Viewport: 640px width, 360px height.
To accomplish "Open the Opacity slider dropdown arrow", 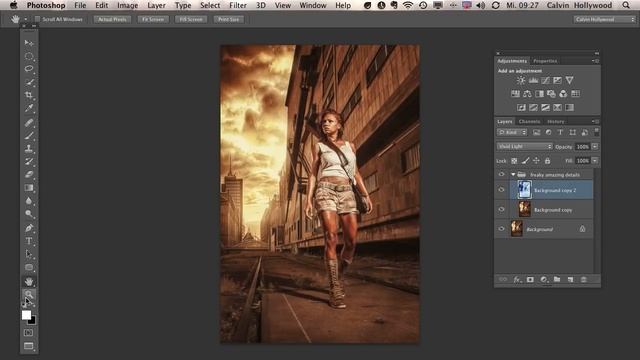I will pyautogui.click(x=595, y=147).
